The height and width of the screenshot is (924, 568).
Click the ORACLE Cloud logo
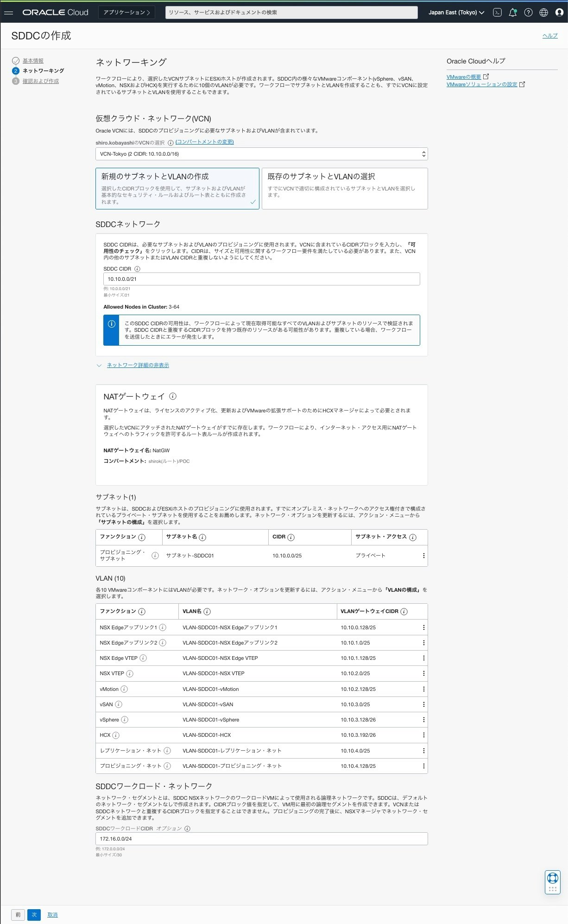(x=55, y=13)
